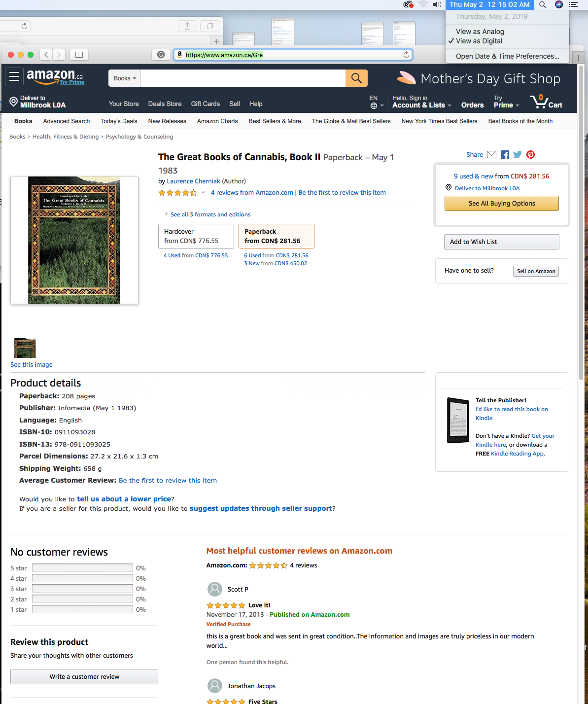Share on Facebook icon

click(505, 154)
